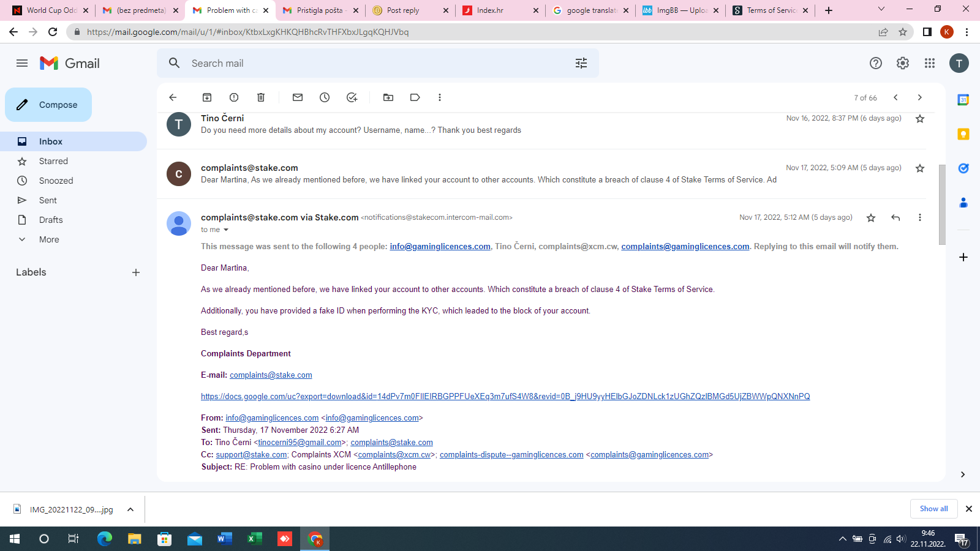Open more options in mail toolbar
The image size is (980, 551).
(440, 97)
